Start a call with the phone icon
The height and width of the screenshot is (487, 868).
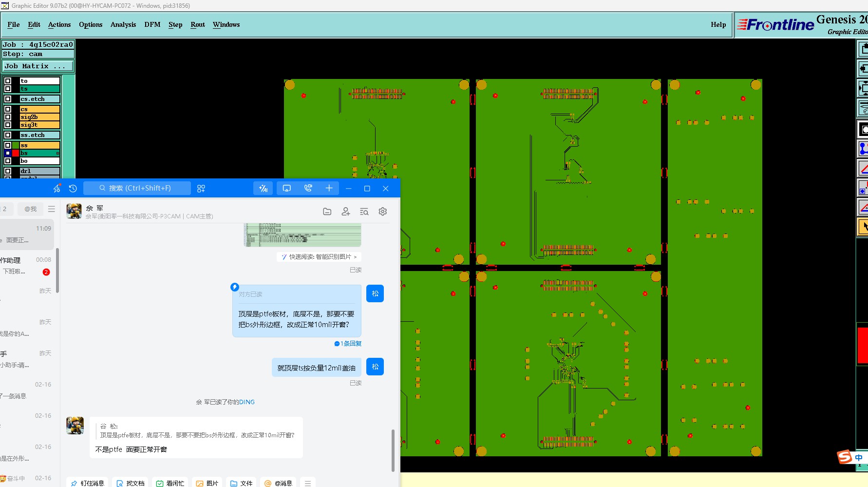(308, 188)
